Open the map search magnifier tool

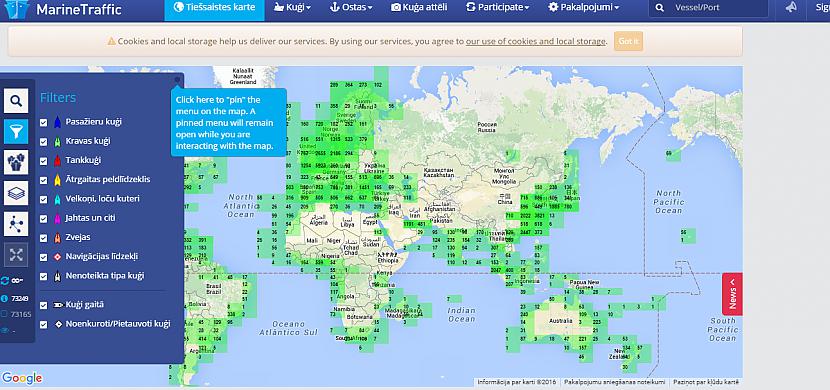[x=16, y=101]
